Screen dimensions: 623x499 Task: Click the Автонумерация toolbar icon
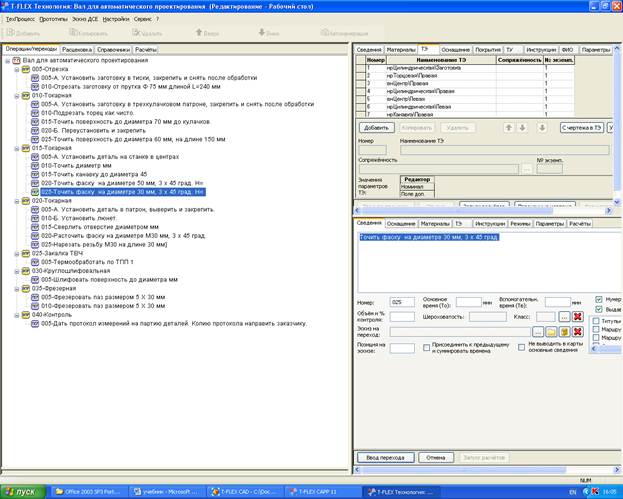click(x=325, y=33)
